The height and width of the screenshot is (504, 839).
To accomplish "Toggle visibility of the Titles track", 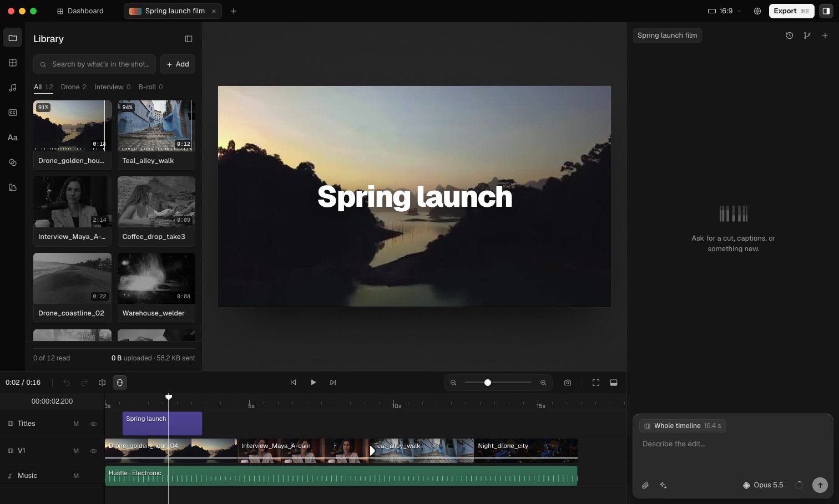I will (93, 424).
